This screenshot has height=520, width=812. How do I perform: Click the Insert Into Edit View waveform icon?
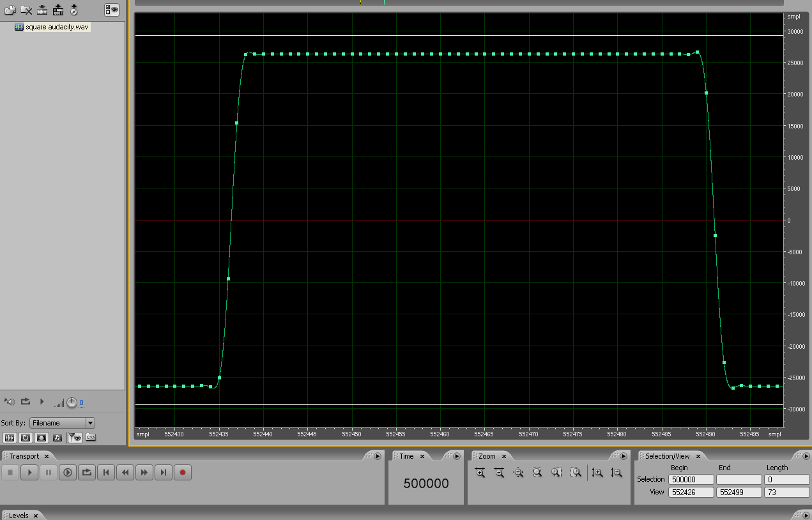42,10
